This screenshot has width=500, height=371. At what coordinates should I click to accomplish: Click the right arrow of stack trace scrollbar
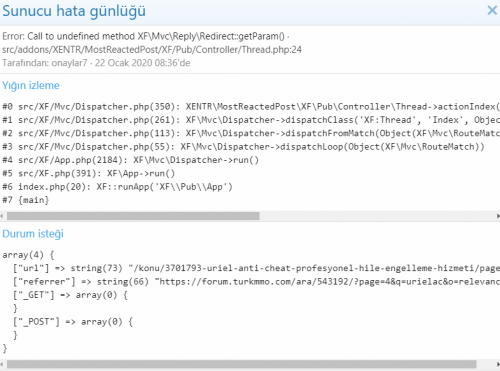[498, 216]
